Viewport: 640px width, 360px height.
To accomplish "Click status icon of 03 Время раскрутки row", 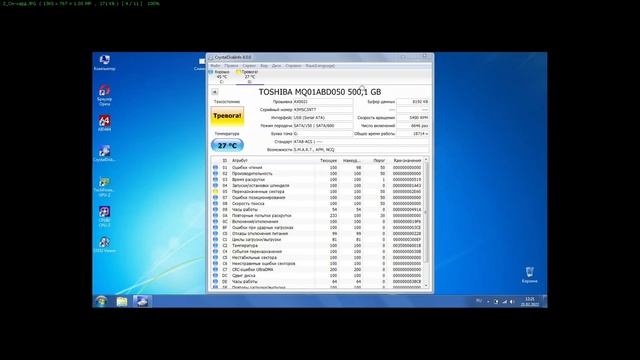I will tap(216, 179).
